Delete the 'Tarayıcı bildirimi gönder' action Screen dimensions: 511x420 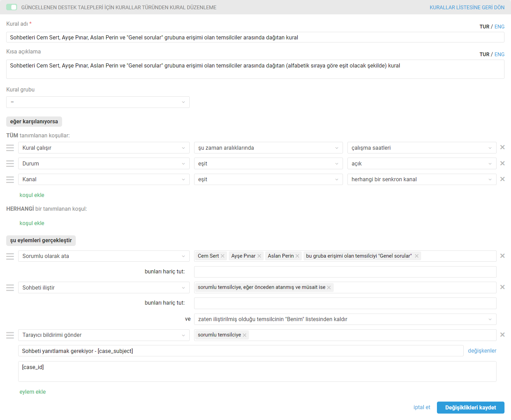tap(502, 335)
